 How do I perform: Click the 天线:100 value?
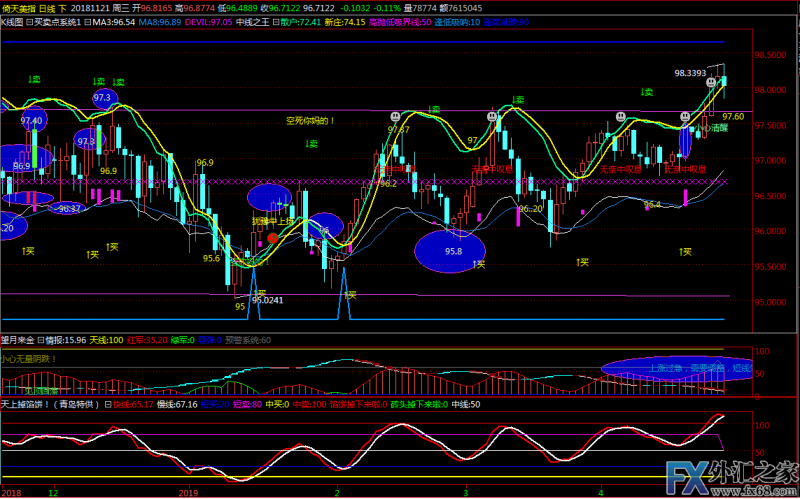[107, 340]
